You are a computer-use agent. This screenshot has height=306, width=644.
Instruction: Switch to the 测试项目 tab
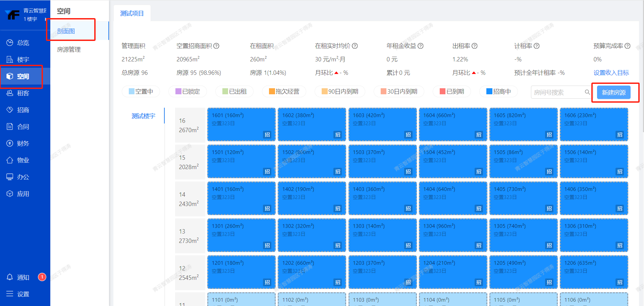tap(132, 13)
